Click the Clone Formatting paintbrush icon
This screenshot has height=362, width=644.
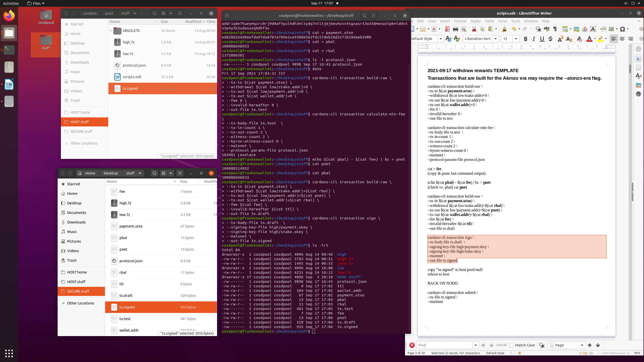pos(504,29)
